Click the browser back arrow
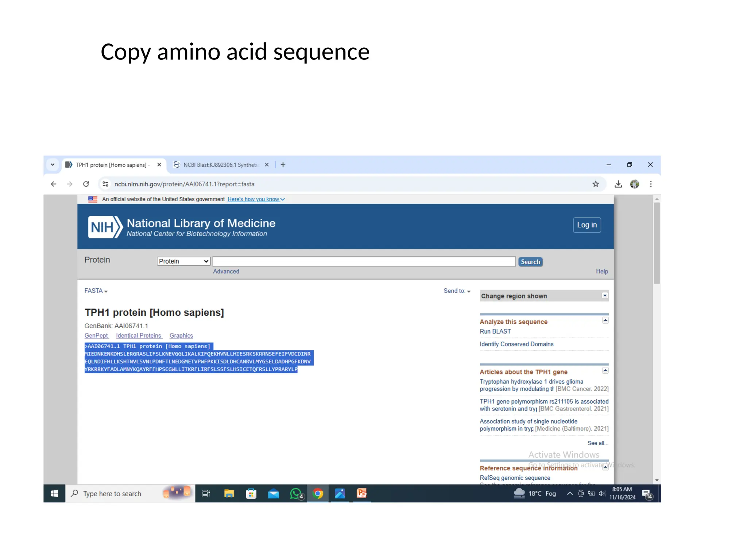Image resolution: width=747 pixels, height=560 pixels. [54, 184]
